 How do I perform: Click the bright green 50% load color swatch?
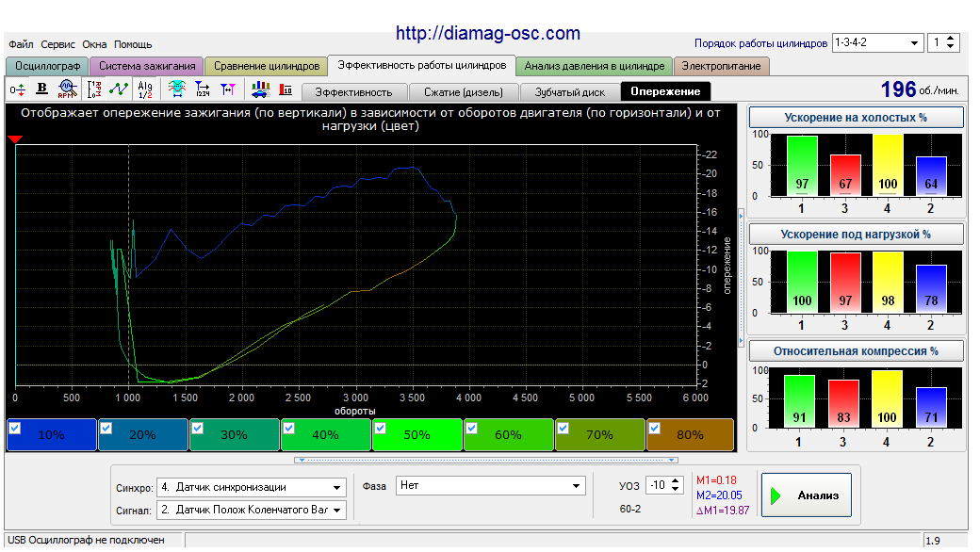[417, 434]
